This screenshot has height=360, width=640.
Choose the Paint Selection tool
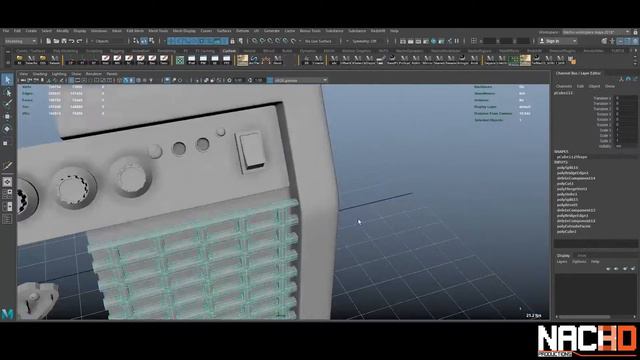7,104
